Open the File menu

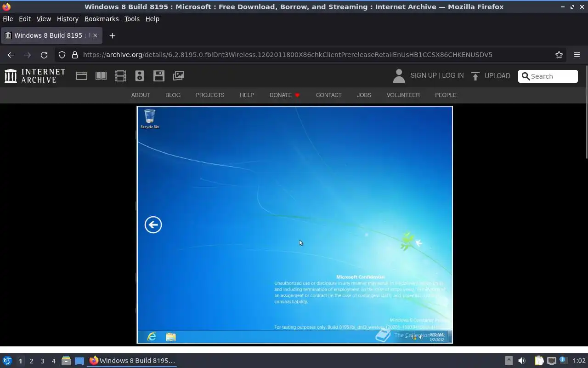[8, 19]
